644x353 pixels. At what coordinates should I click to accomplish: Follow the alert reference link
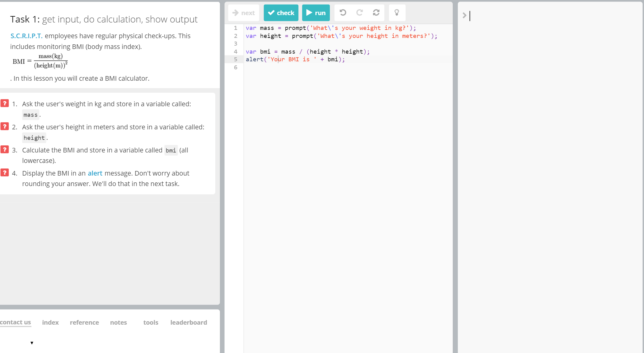click(x=95, y=173)
